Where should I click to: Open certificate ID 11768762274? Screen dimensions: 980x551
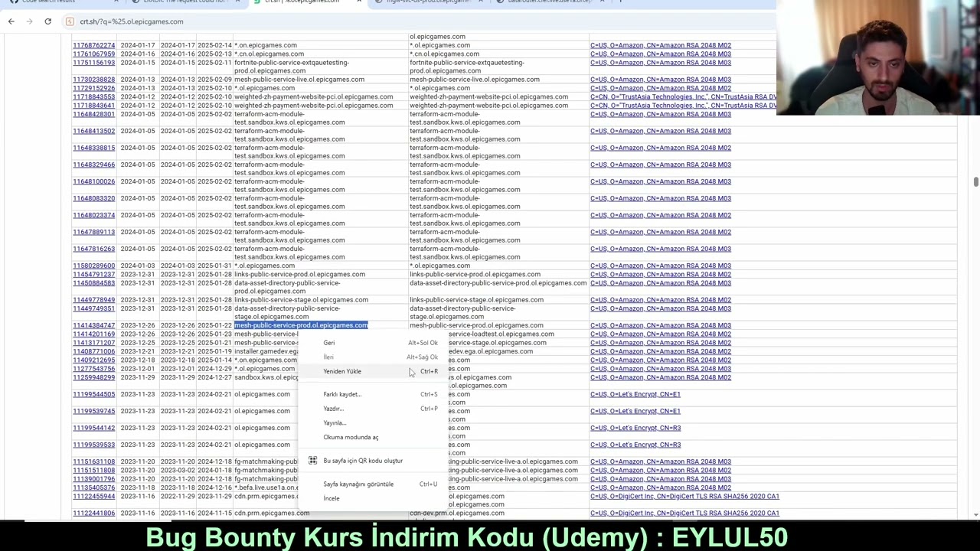pyautogui.click(x=94, y=45)
